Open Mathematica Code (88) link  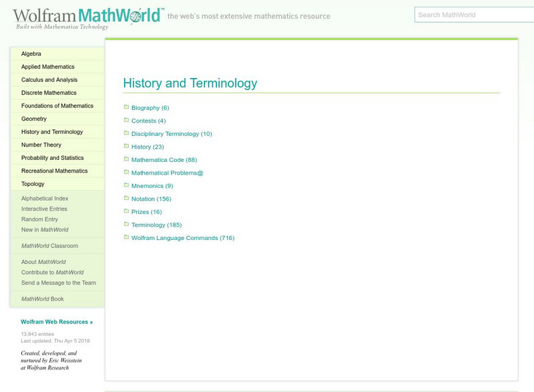164,160
